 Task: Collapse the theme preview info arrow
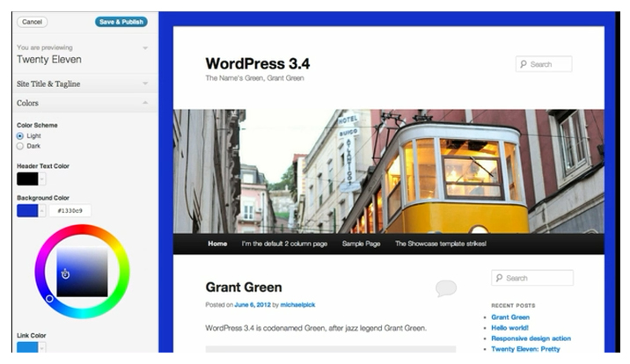tap(145, 48)
